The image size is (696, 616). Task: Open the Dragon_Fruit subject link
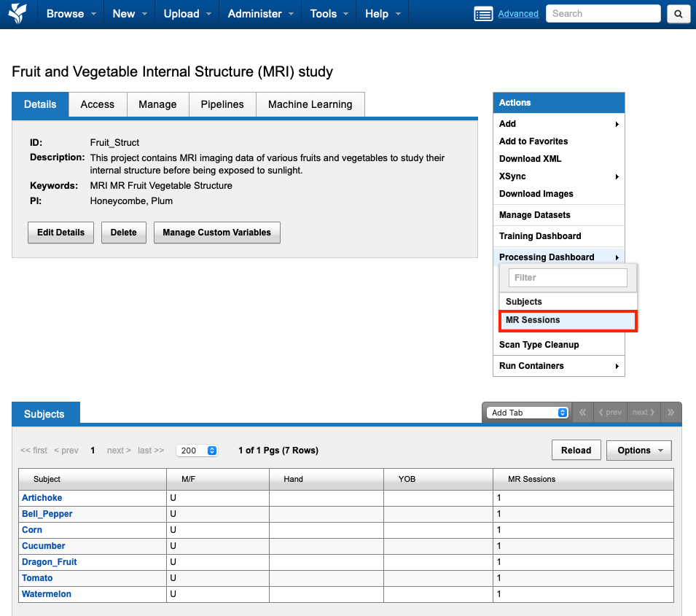click(49, 562)
